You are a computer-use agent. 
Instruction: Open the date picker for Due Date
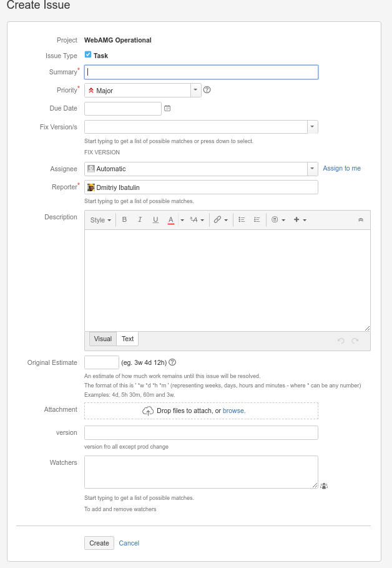(166, 107)
